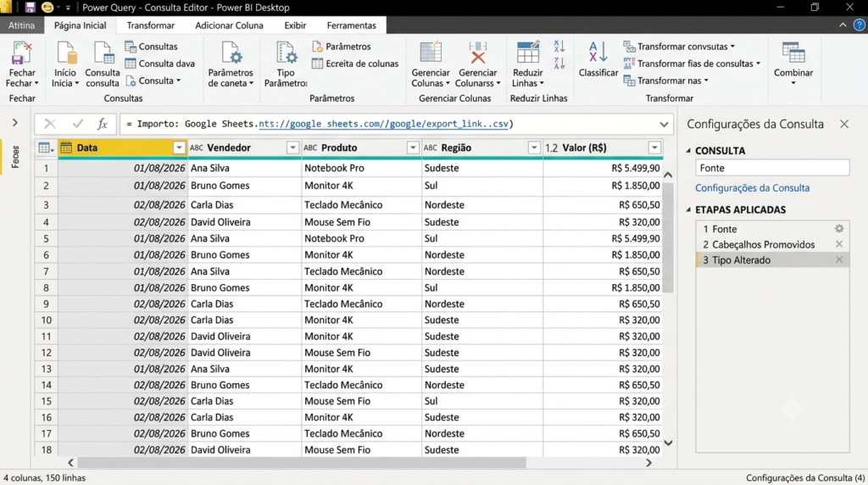
Task: Open the Vendedor column filter dropdown
Action: (x=292, y=148)
